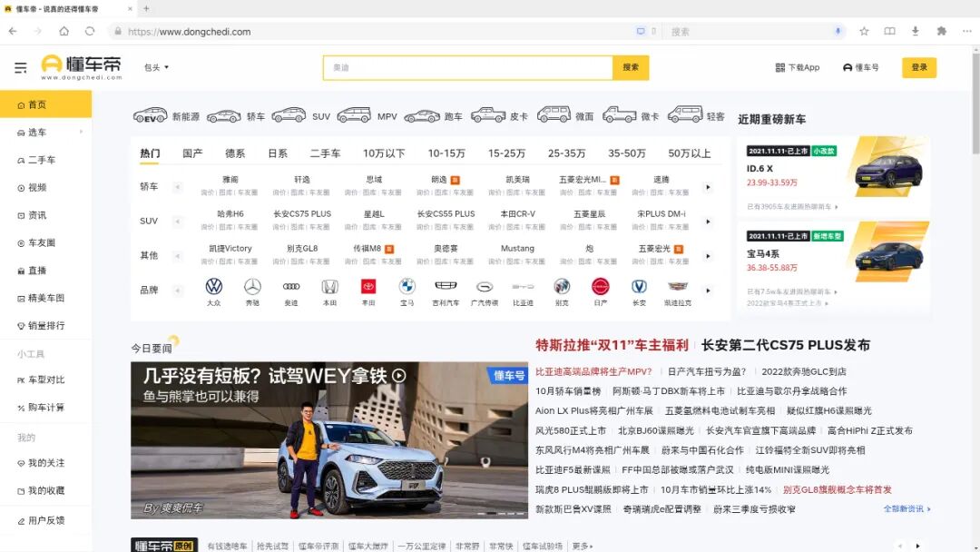Select the 新能源 EV car type icon
The image size is (980, 552).
[150, 115]
